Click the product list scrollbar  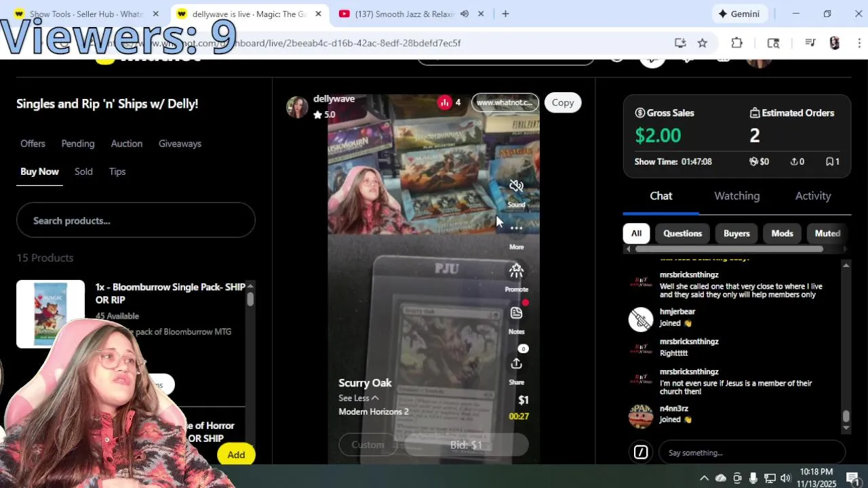pyautogui.click(x=250, y=299)
